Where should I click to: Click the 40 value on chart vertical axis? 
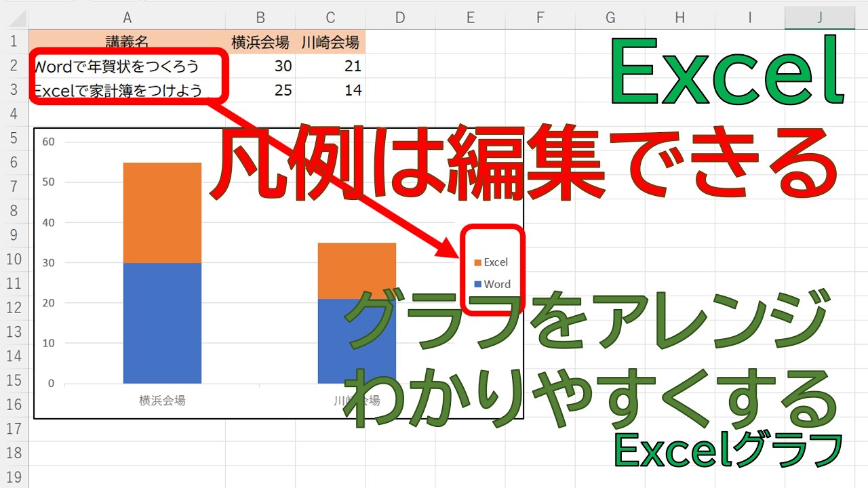pyautogui.click(x=48, y=222)
